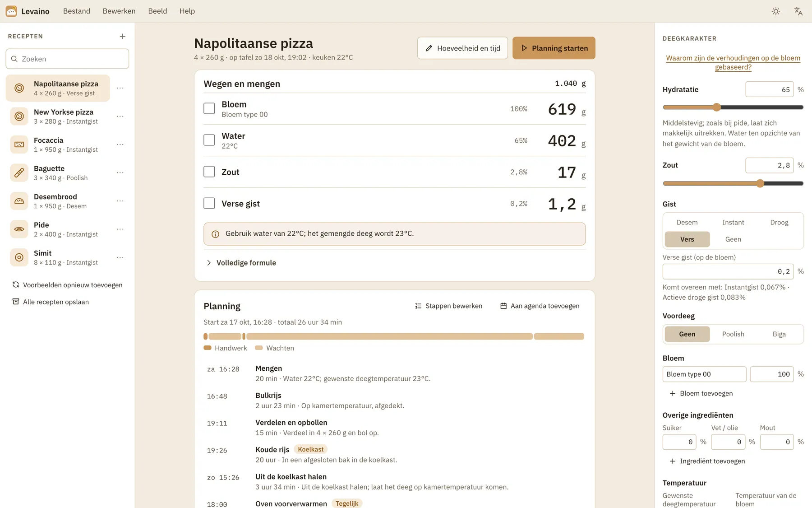
Task: Click the Zout slider handle
Action: 760,183
